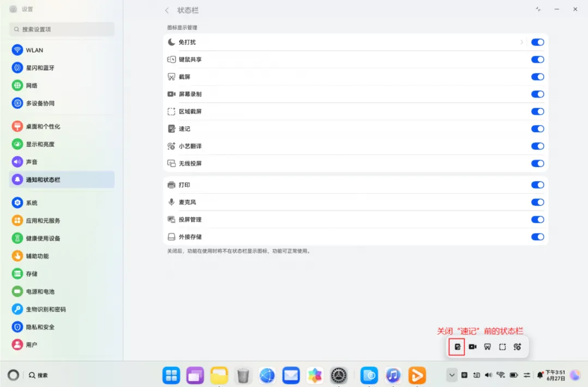Open 显示和亮度 settings
Screen dimensions: 588x387
(x=62, y=144)
